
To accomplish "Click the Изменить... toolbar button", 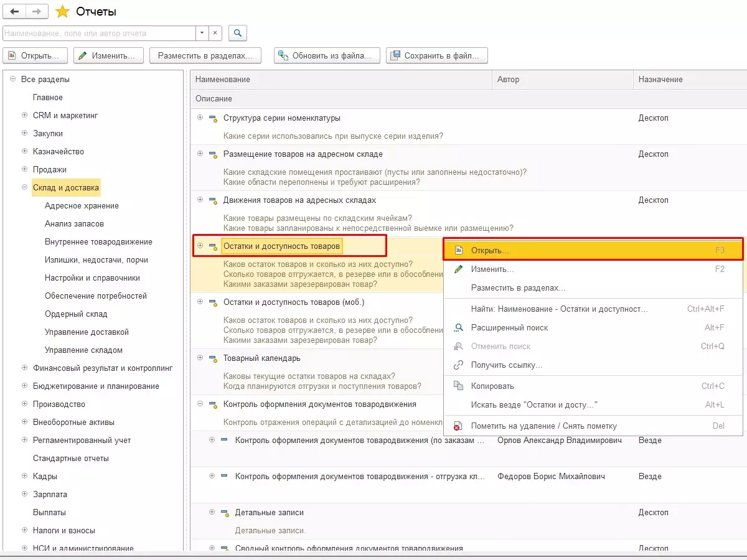I will [108, 55].
